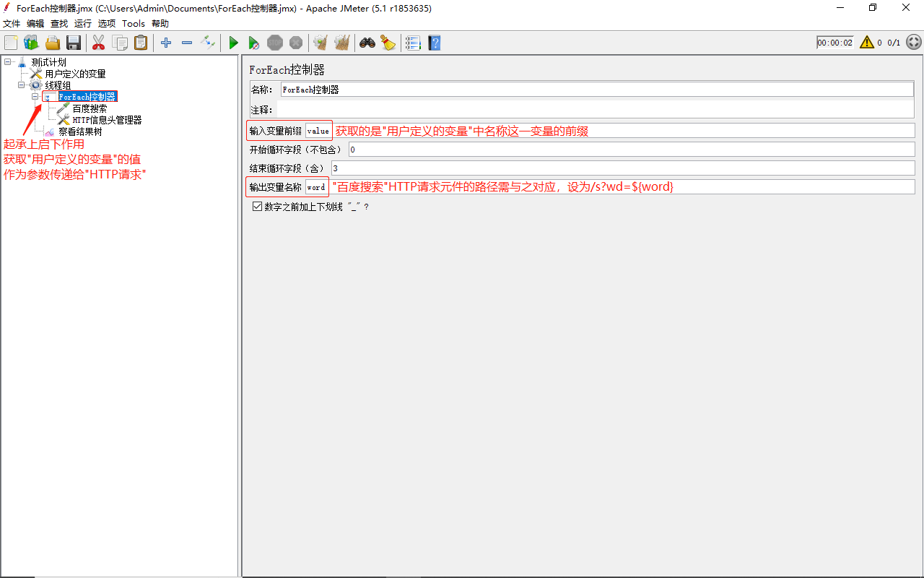Click the 输入变量前缀 field with value
This screenshot has width=924, height=578.
(x=610, y=131)
